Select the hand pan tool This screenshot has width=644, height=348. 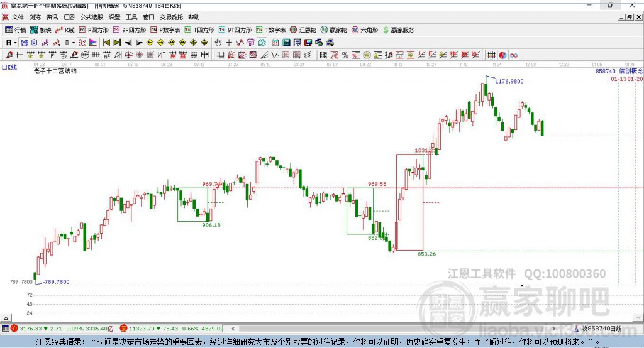pyautogui.click(x=218, y=43)
